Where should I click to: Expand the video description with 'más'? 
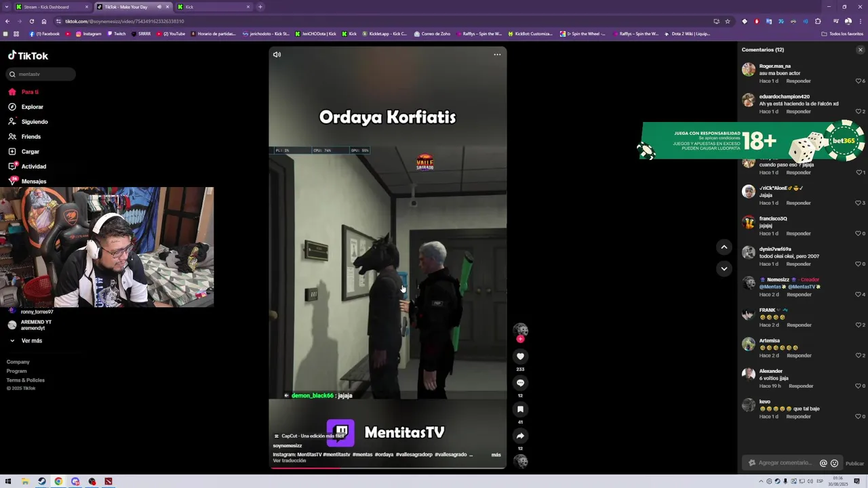click(x=496, y=455)
